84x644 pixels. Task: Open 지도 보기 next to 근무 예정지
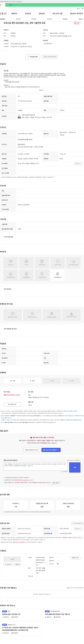click(x=78, y=163)
